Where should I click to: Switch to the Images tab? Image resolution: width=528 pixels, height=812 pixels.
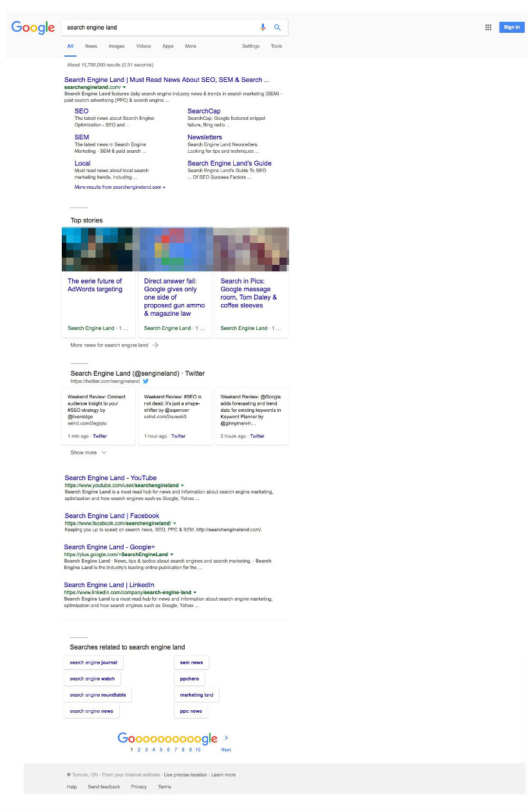pos(116,46)
